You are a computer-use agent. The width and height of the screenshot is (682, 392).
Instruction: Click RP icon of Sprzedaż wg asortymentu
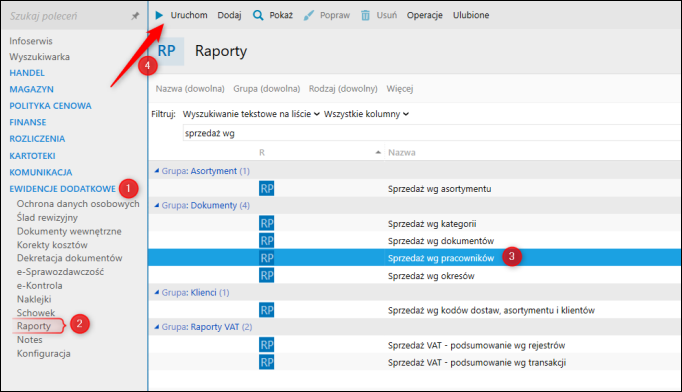point(267,188)
